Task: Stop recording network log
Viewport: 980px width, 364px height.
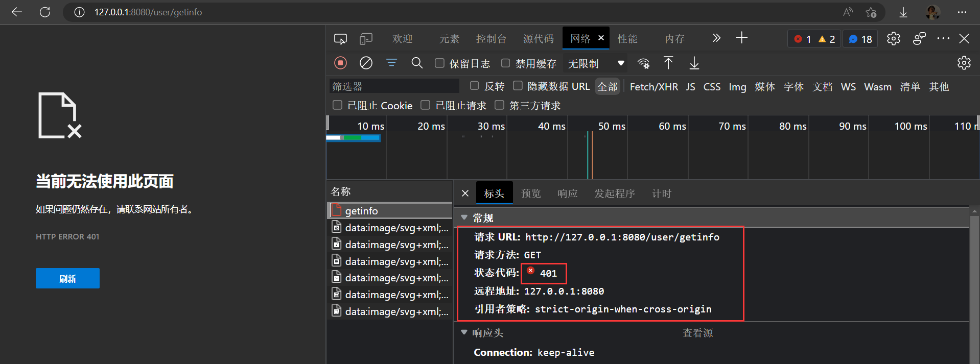Action: [x=340, y=63]
